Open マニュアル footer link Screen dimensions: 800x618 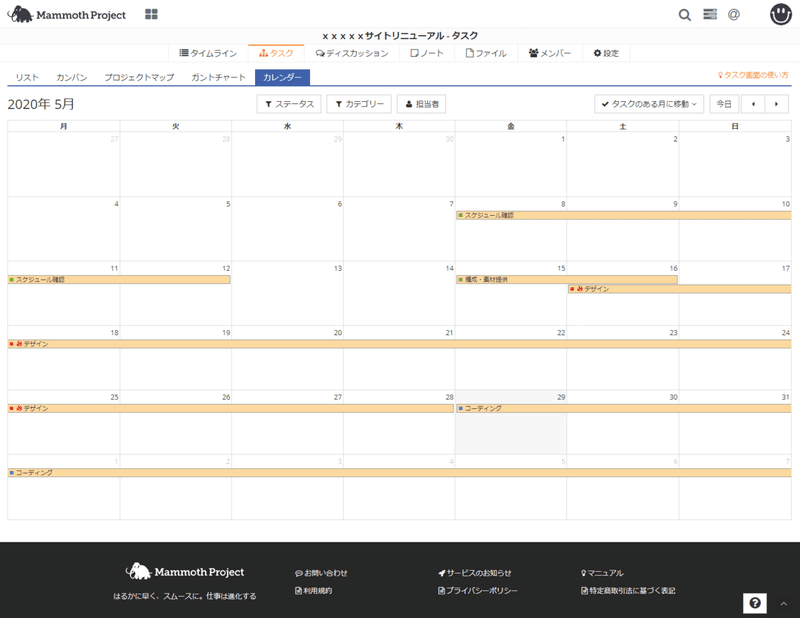point(602,573)
